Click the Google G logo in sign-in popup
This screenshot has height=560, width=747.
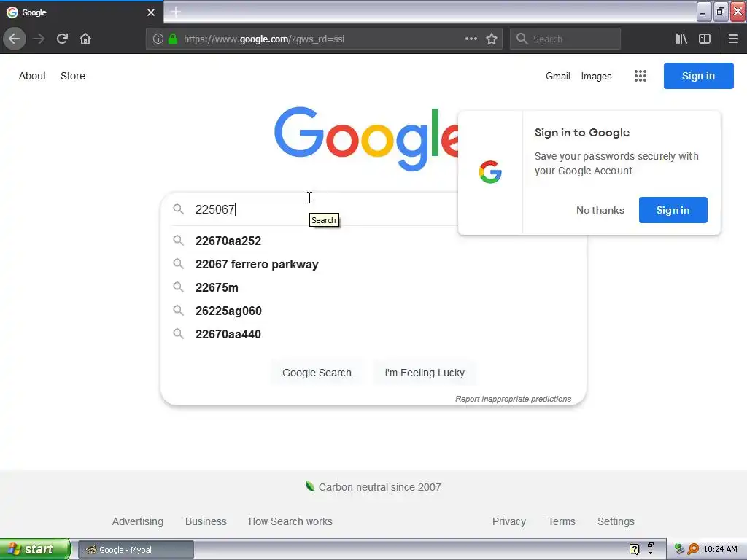pyautogui.click(x=490, y=172)
